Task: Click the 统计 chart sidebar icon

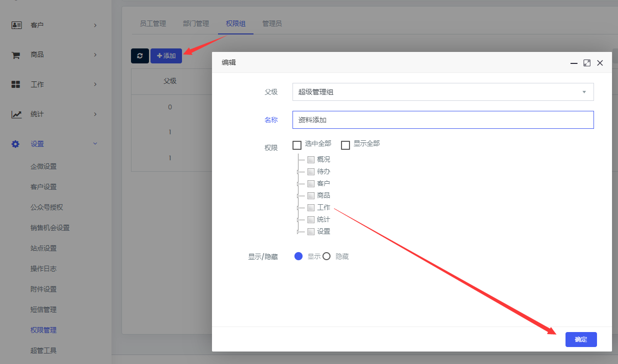Action: coord(16,114)
